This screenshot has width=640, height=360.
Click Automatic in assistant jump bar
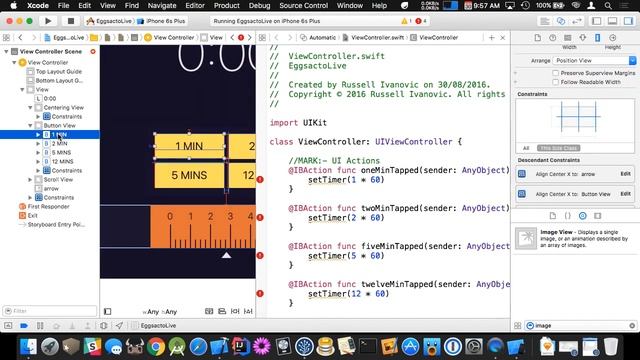pyautogui.click(x=318, y=38)
